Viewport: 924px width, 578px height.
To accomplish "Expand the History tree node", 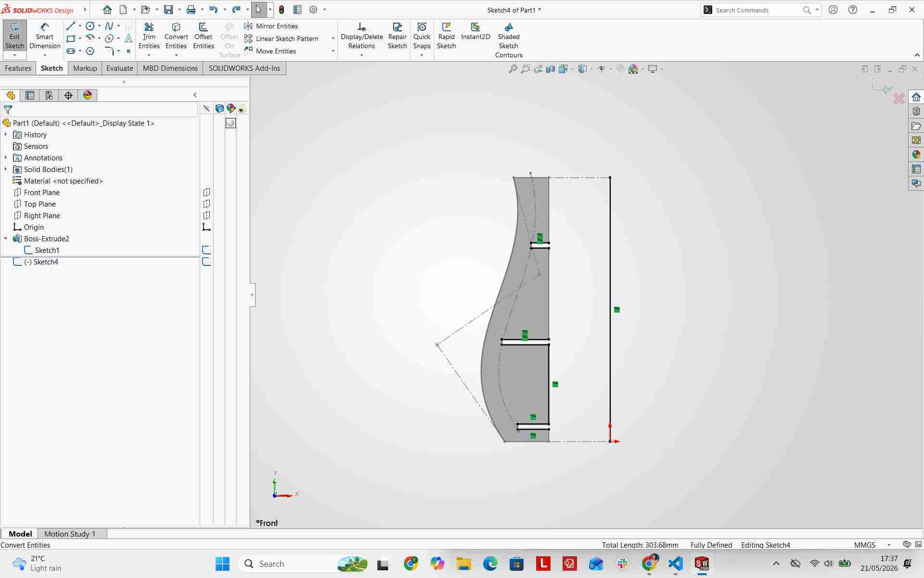I will point(6,134).
